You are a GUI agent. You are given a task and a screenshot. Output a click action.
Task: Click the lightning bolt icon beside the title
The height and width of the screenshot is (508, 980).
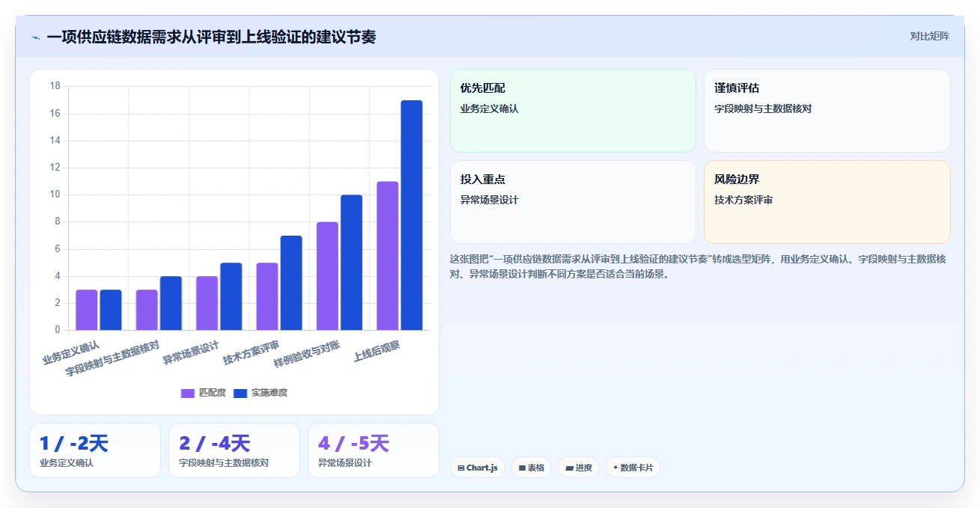pos(35,37)
